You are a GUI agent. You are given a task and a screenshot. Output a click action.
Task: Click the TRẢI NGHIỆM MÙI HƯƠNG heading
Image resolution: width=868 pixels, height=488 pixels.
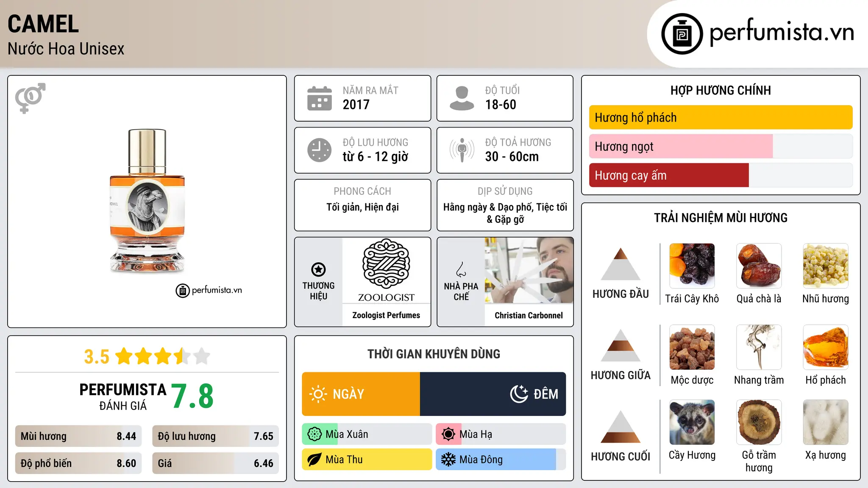coord(721,218)
